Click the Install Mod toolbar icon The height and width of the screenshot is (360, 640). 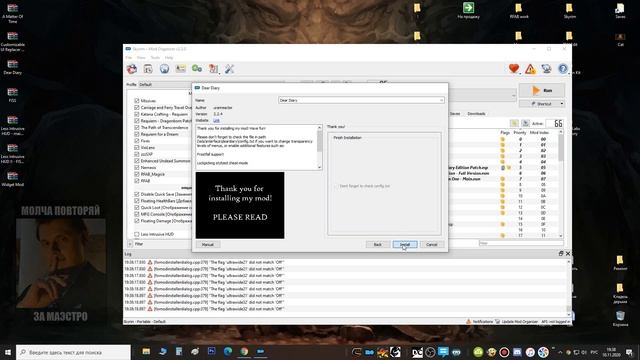[131, 69]
